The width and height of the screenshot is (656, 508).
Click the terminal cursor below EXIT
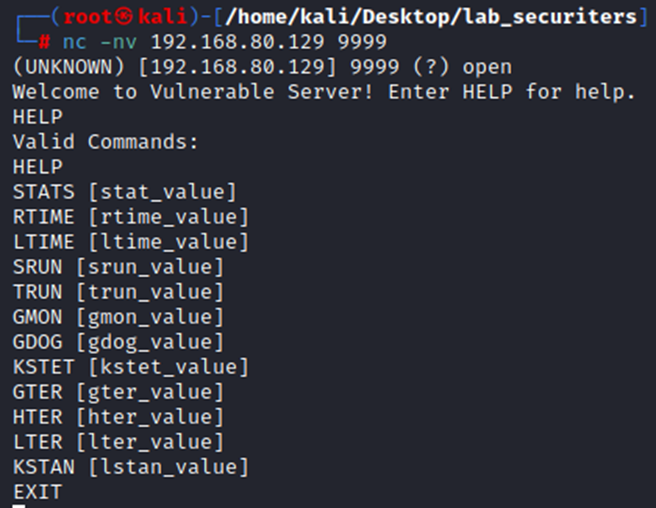[19, 505]
